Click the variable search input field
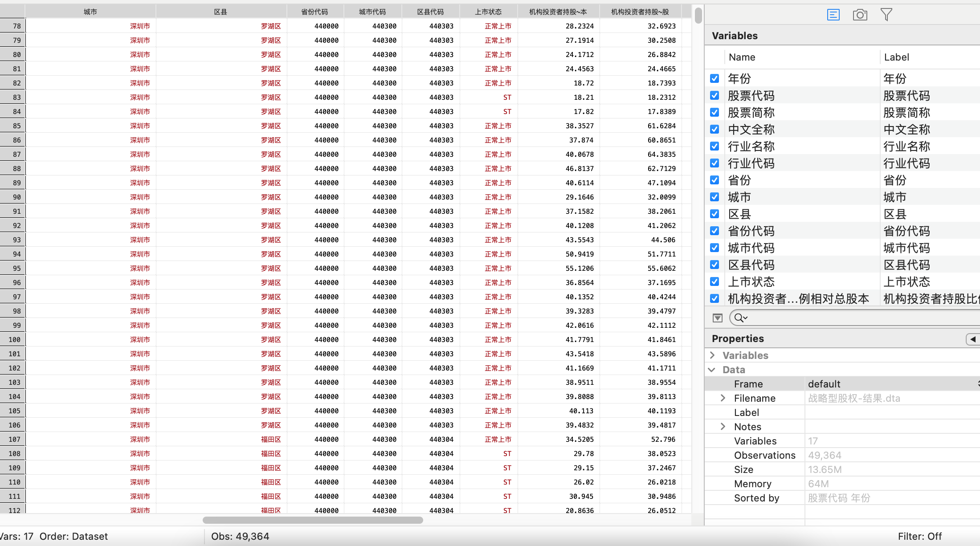 pos(860,318)
